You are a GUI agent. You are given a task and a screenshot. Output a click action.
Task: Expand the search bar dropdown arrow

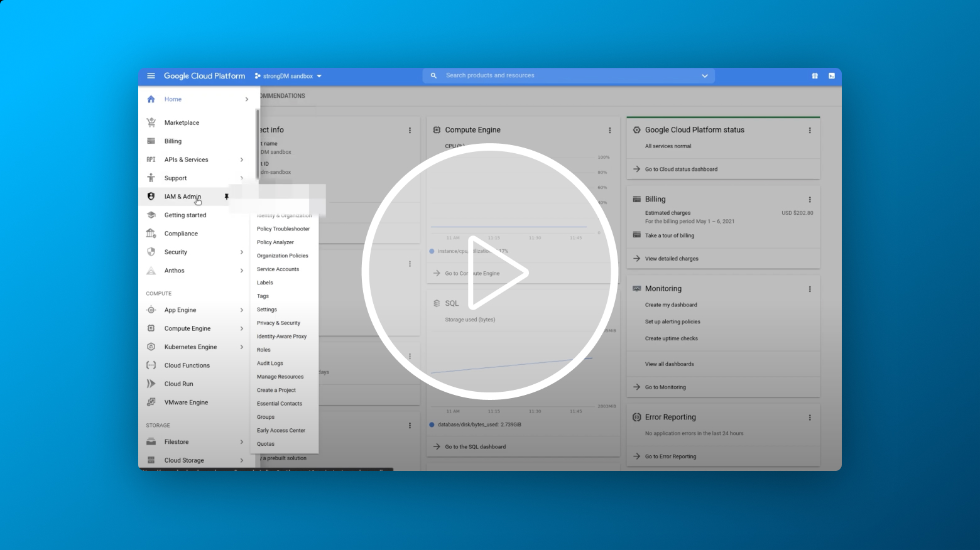coord(705,76)
